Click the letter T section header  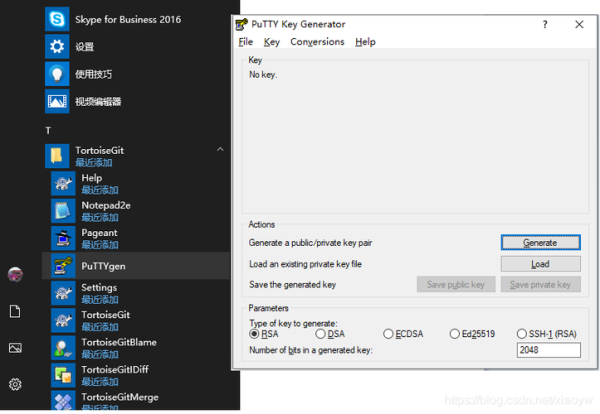click(x=48, y=131)
